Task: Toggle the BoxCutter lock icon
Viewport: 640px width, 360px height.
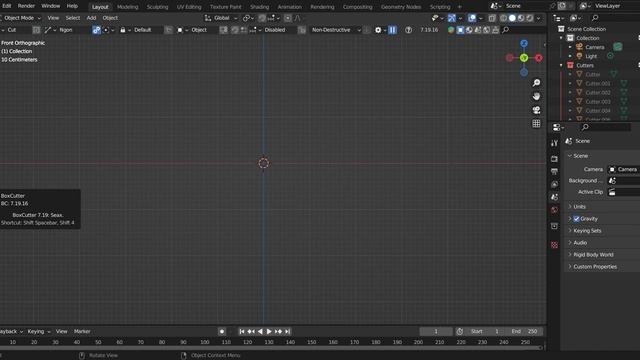Action: (x=122, y=30)
